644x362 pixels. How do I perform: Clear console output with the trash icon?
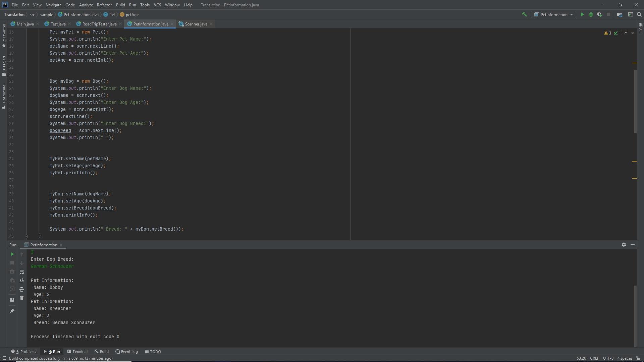click(22, 298)
